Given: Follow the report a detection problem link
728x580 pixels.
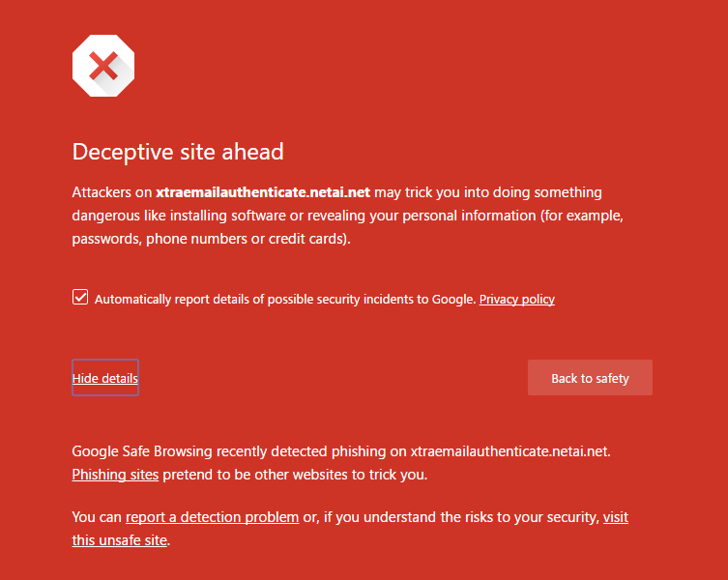Looking at the screenshot, I should tap(212, 517).
